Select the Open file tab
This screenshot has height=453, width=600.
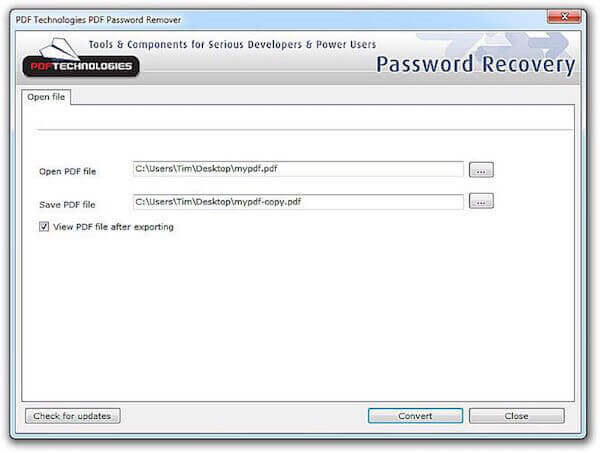[x=46, y=97]
